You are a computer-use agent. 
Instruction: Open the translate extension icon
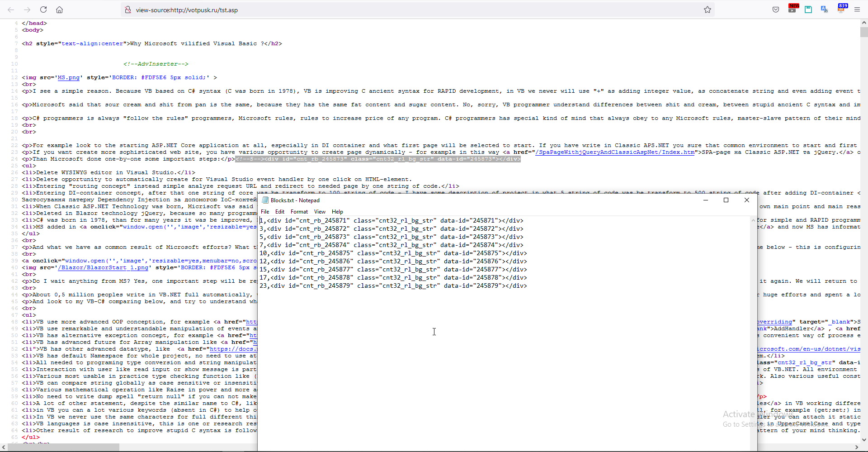pyautogui.click(x=825, y=10)
